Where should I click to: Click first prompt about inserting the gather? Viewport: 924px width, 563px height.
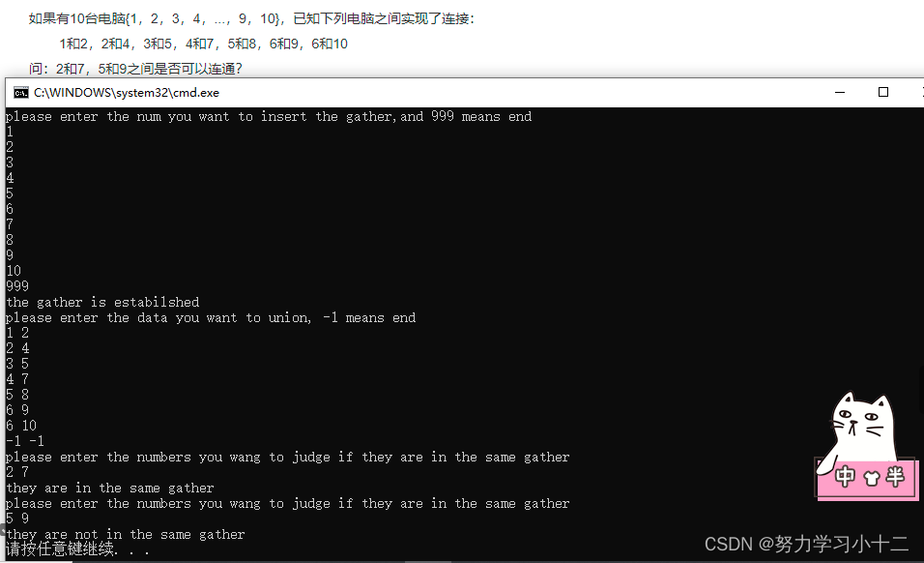[269, 117]
